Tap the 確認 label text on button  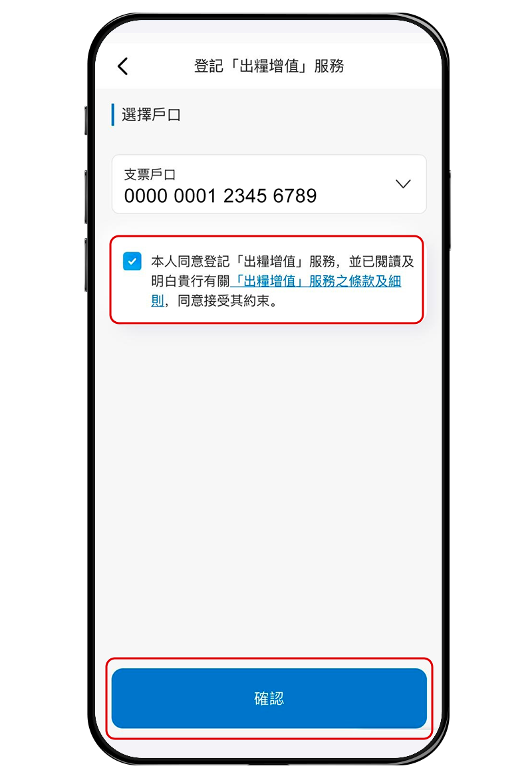tap(269, 698)
